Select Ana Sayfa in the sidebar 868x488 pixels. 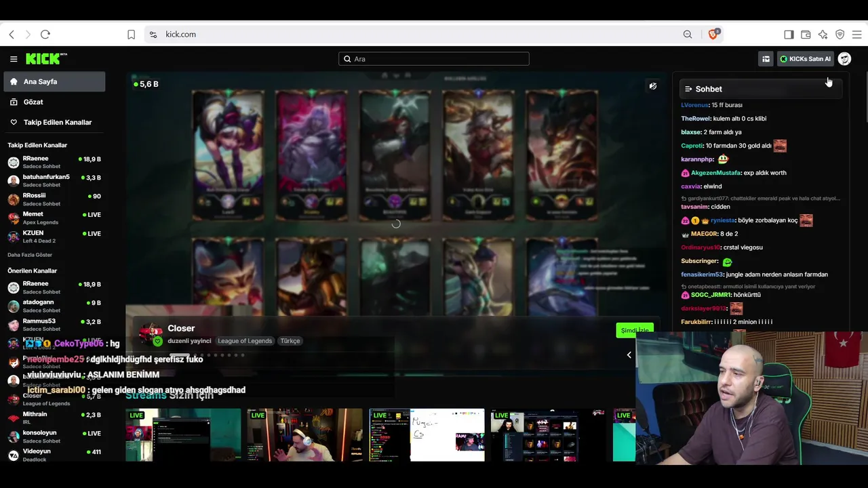tap(54, 81)
